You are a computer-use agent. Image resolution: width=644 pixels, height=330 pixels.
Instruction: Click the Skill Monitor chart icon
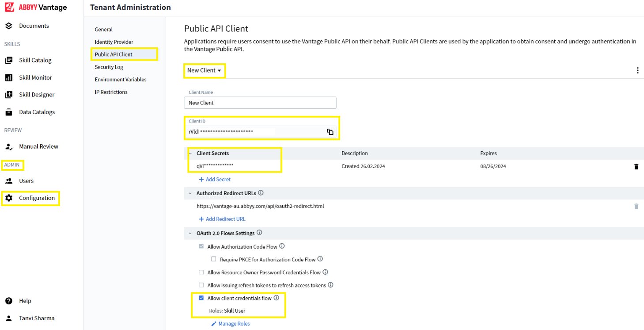[x=9, y=77]
